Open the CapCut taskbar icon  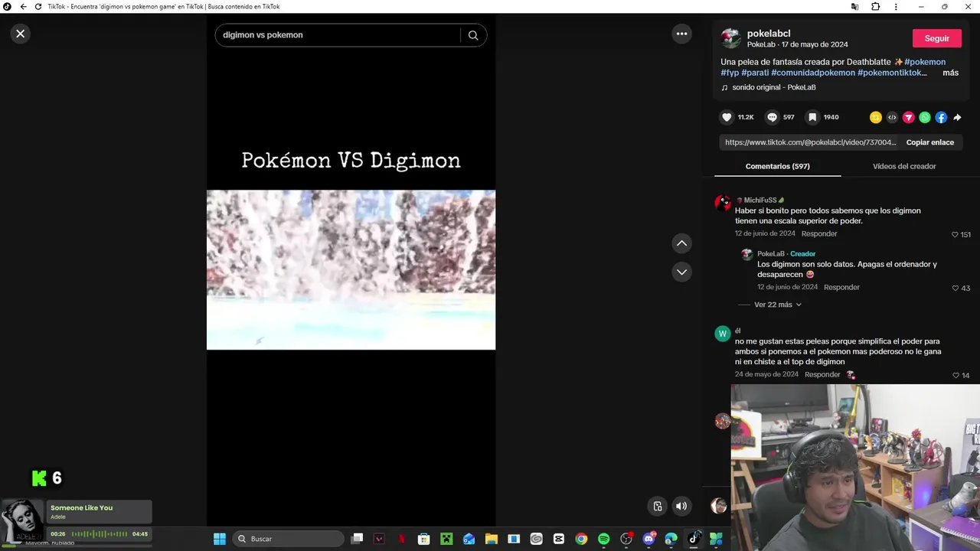558,539
